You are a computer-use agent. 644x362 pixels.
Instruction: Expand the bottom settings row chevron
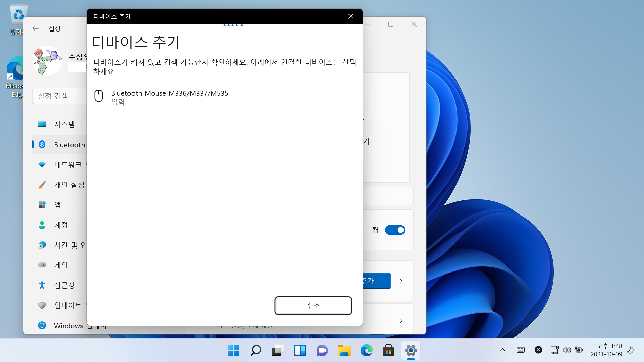tap(401, 321)
